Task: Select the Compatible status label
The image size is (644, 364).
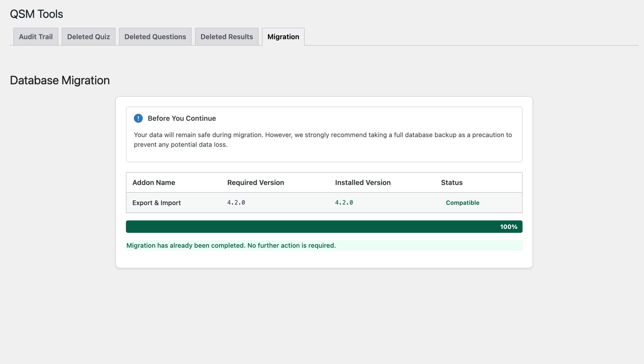Action: pos(462,203)
